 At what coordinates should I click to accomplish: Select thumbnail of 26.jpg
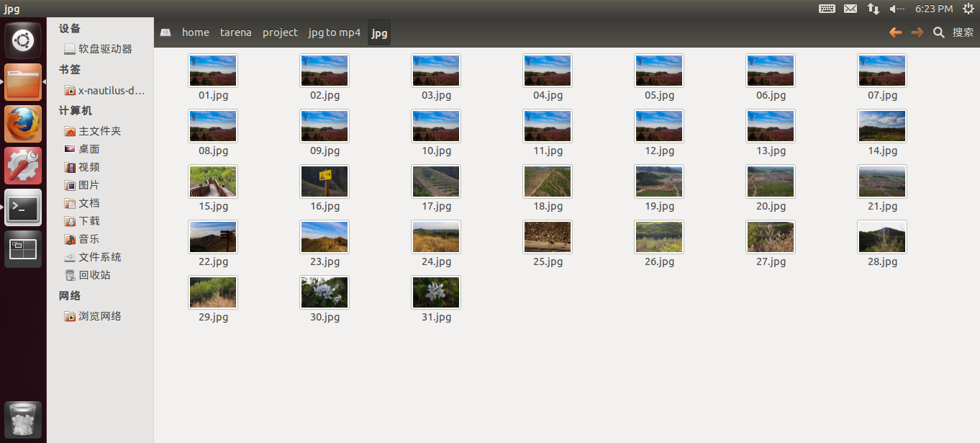point(659,237)
